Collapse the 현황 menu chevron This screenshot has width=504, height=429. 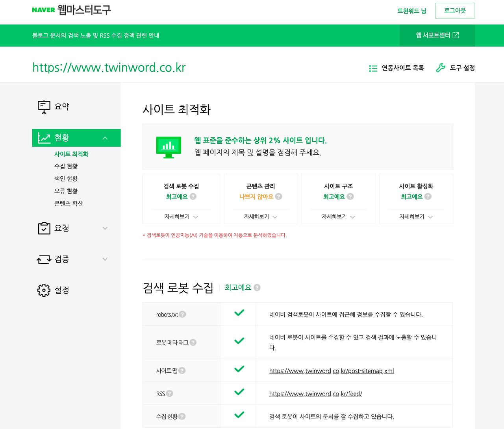click(x=105, y=138)
